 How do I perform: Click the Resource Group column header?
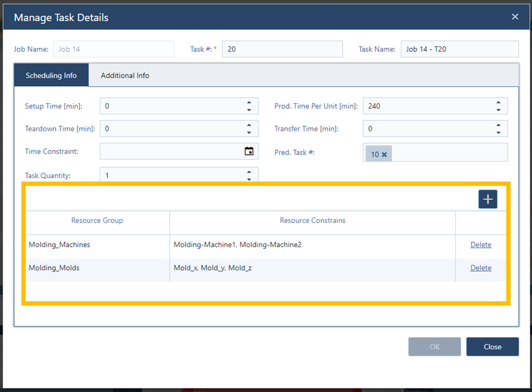[x=97, y=220]
